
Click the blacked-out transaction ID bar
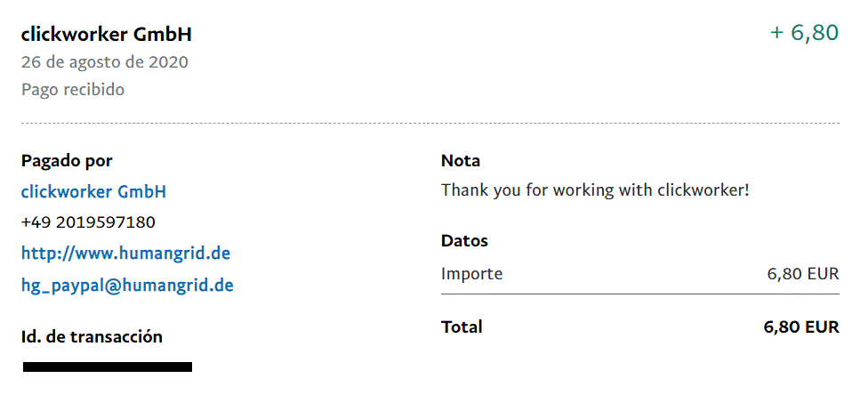click(x=107, y=367)
